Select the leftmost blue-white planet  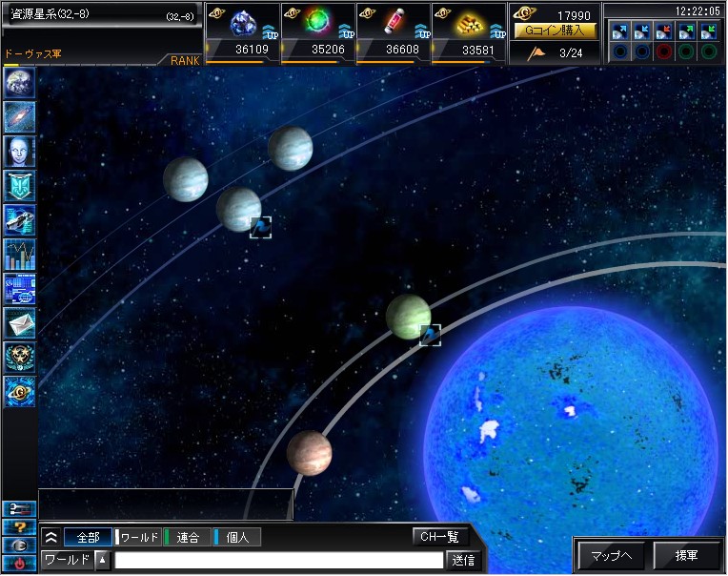pyautogui.click(x=186, y=179)
